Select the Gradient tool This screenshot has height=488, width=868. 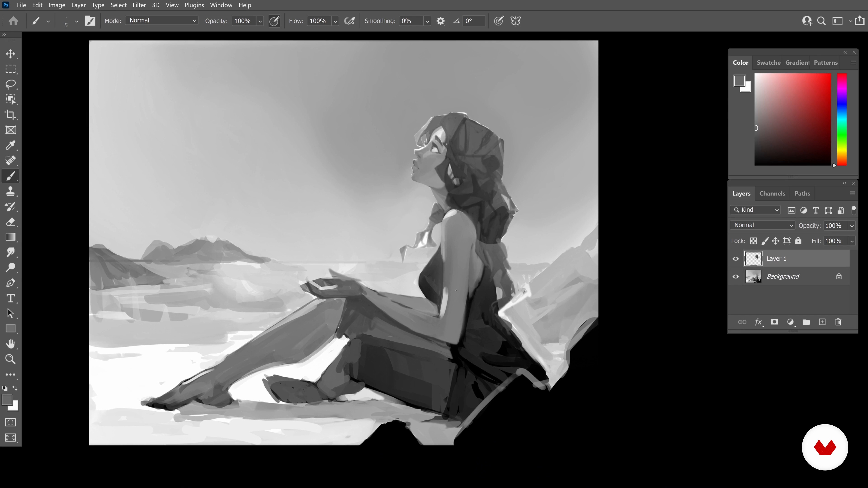point(10,237)
